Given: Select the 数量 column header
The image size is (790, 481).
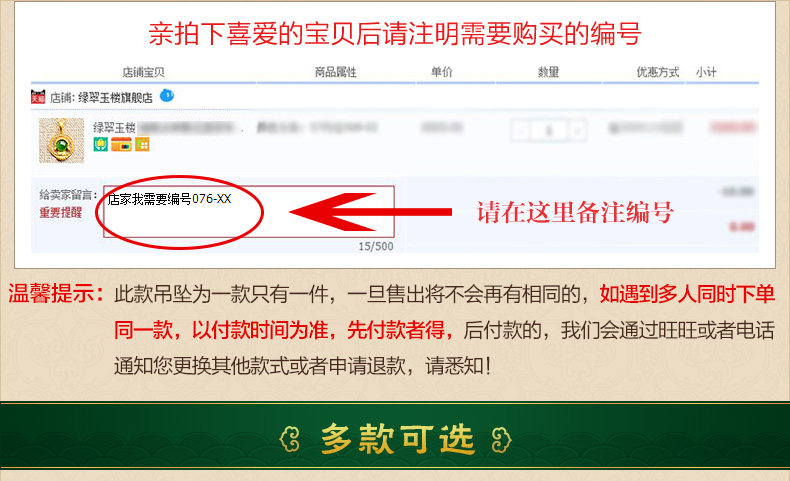Looking at the screenshot, I should (x=548, y=73).
